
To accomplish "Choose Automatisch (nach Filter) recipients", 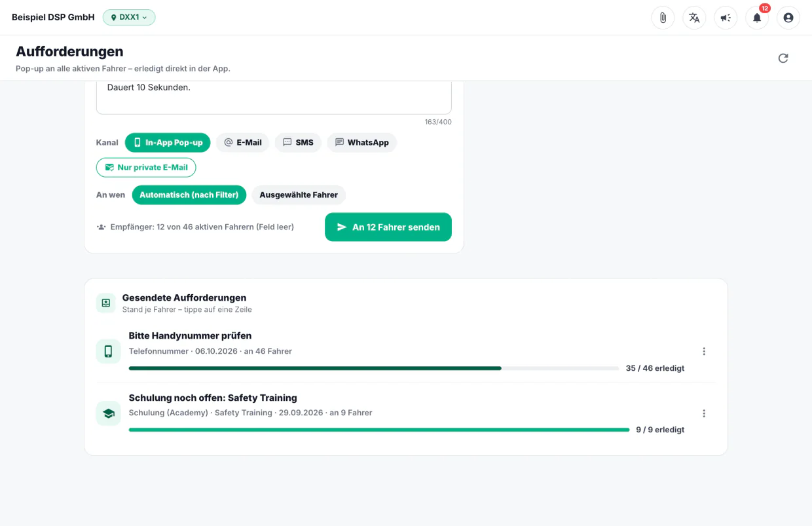I will point(189,195).
